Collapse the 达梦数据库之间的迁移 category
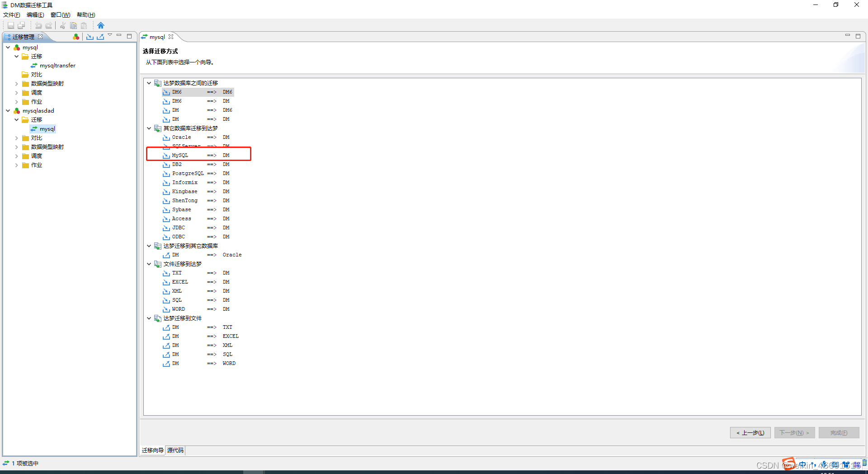868x474 pixels. pyautogui.click(x=149, y=83)
